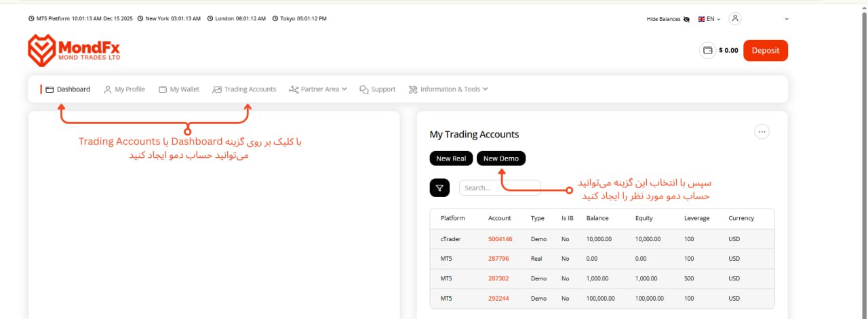The image size is (868, 319).
Task: Click the filter funnel icon
Action: (439, 188)
